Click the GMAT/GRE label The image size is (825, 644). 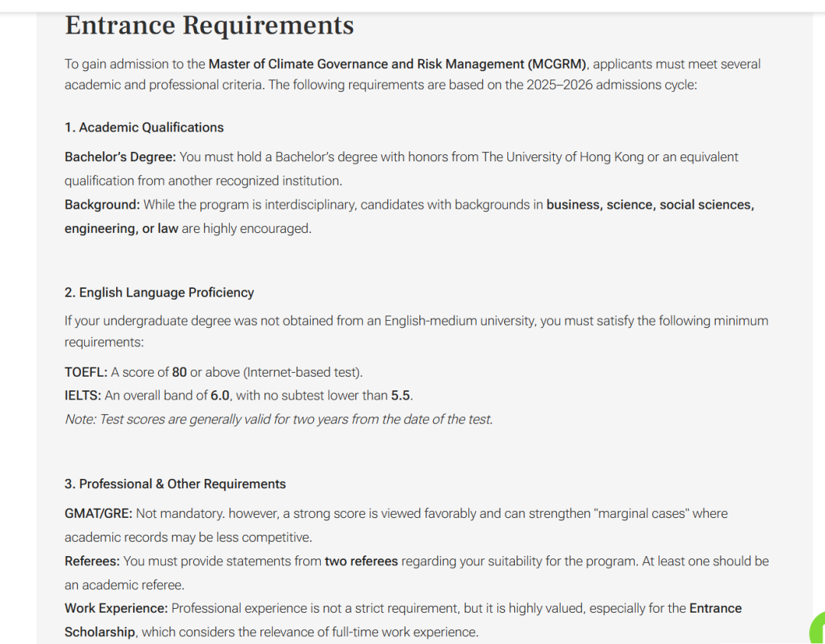(99, 514)
